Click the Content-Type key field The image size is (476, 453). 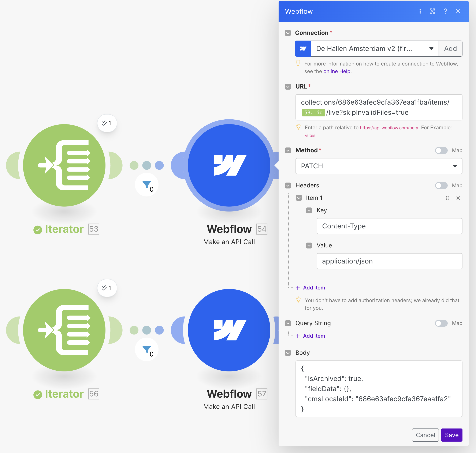point(389,226)
